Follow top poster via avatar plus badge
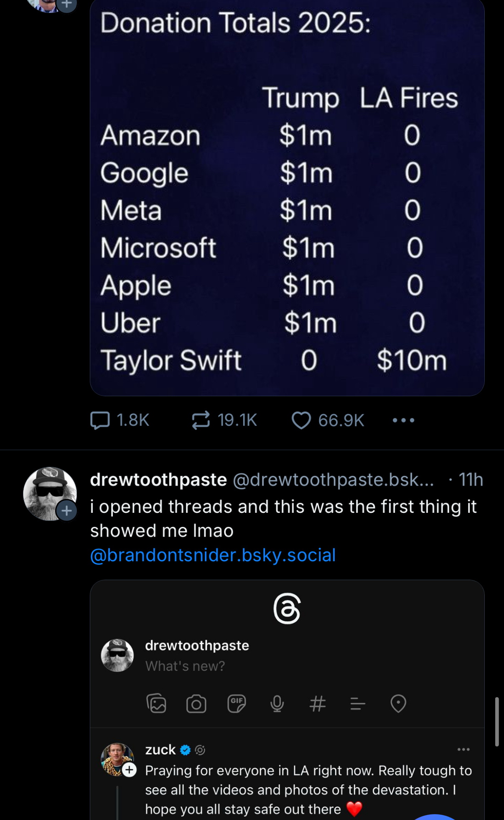 pos(67,4)
